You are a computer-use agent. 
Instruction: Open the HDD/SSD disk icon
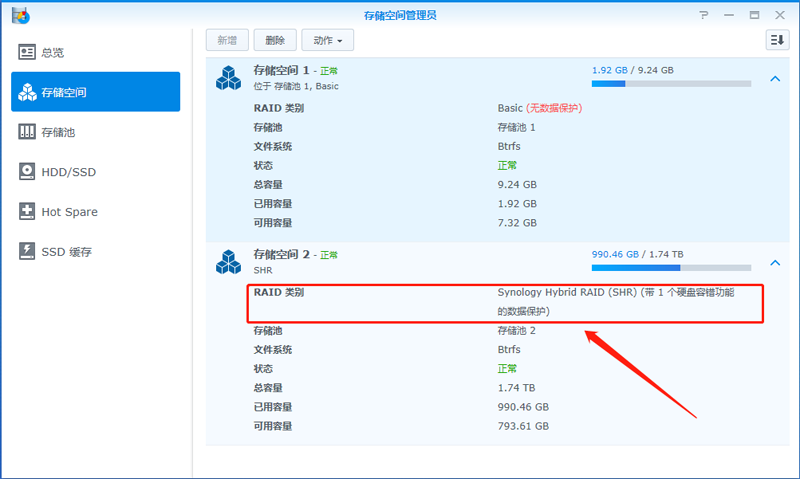tap(27, 171)
